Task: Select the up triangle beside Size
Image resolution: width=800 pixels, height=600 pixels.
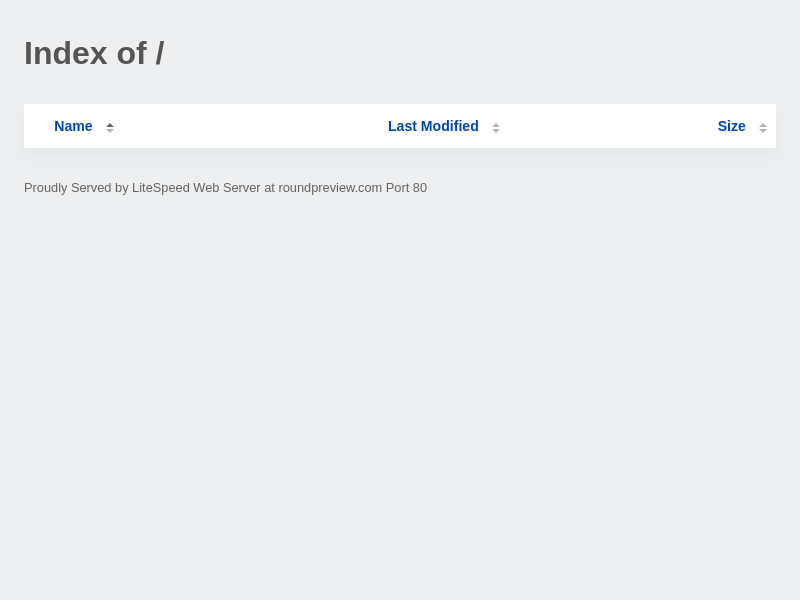Action: [x=763, y=124]
